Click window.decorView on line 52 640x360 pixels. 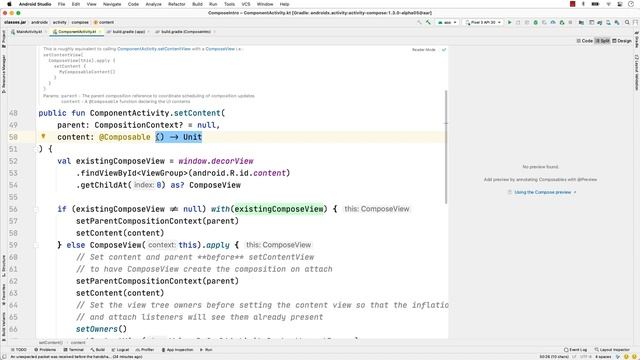click(216, 161)
